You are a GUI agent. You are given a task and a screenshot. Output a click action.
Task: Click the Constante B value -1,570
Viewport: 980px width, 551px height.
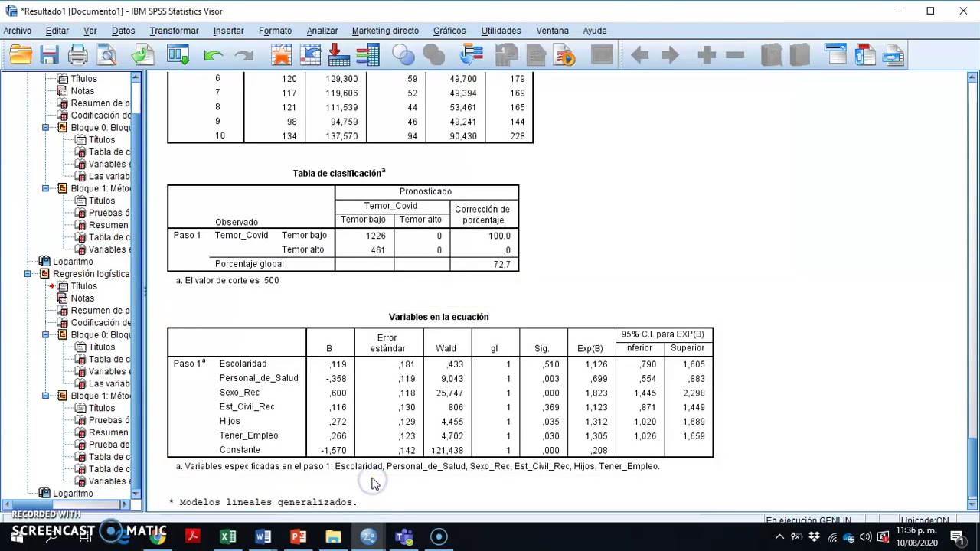pos(334,451)
